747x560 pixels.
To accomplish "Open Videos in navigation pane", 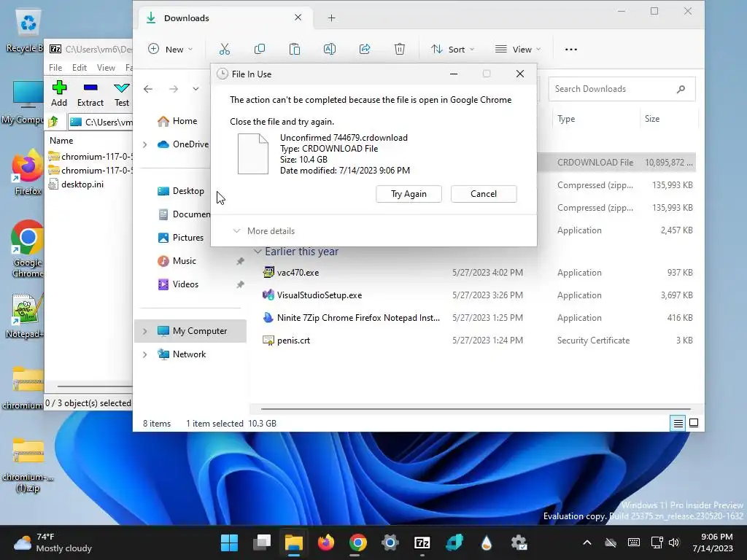I will point(178,284).
